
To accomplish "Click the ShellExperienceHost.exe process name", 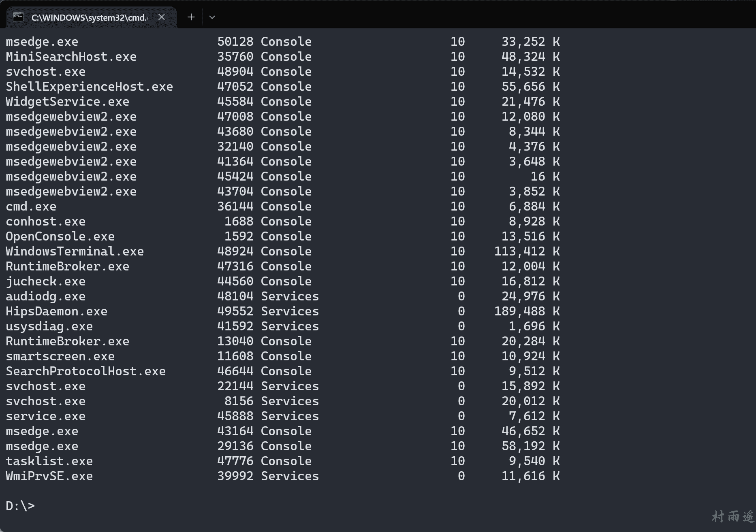I will [89, 87].
